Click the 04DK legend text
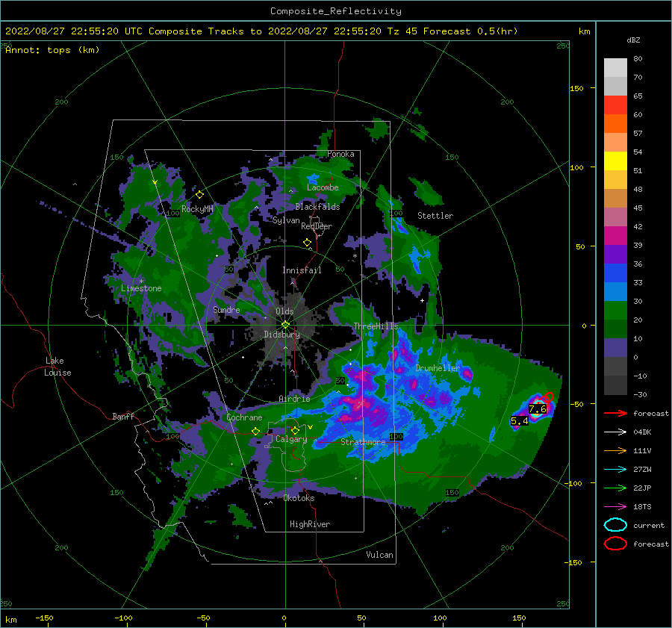 pos(642,432)
